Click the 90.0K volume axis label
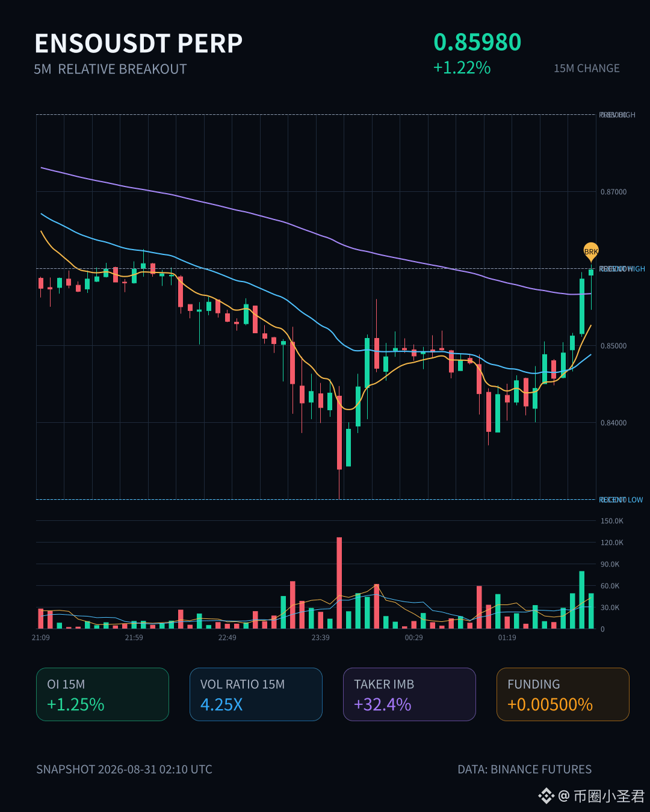Viewport: 650px width, 812px height. (x=610, y=564)
